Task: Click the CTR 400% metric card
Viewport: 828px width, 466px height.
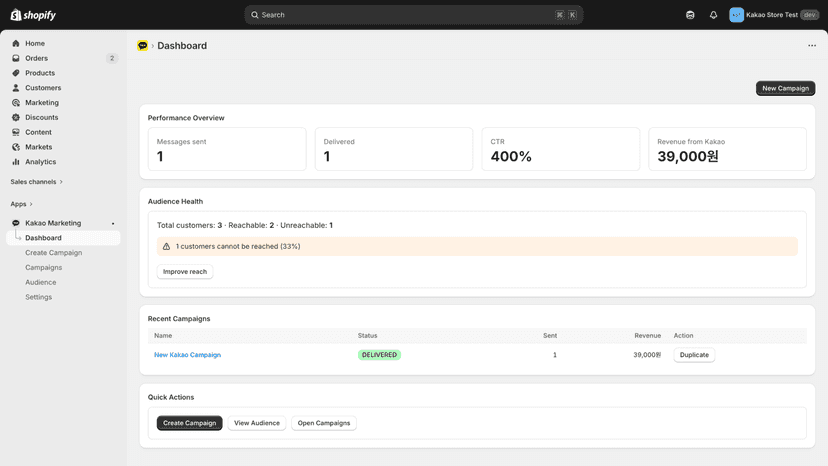Action: 561,149
